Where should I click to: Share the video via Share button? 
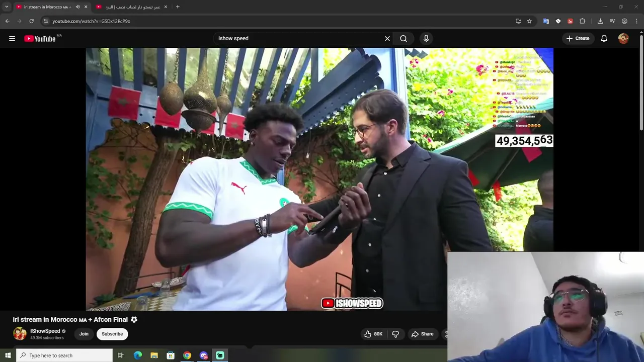[x=422, y=334]
